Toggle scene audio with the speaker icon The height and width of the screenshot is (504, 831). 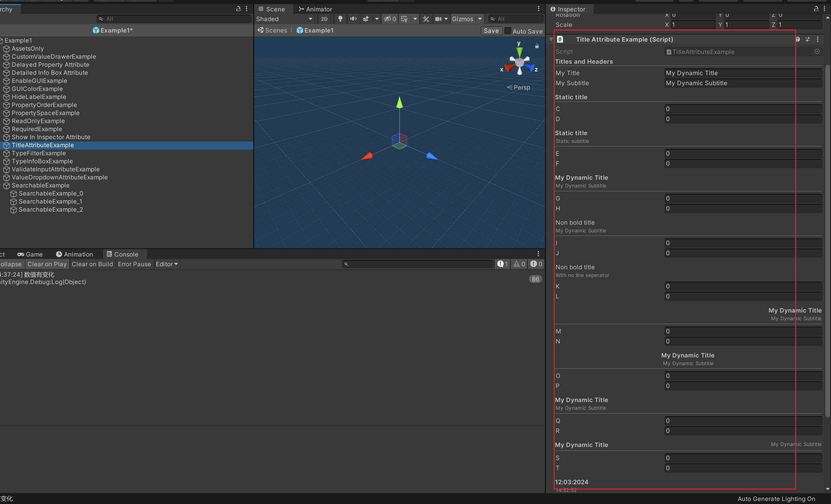(353, 19)
